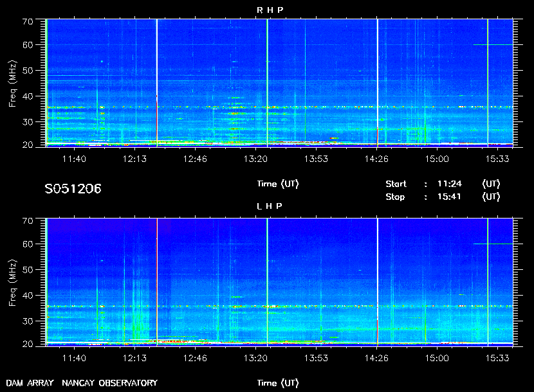The width and height of the screenshot is (534, 392).
Task: Click the LHP plot 12:46 time tick
Action: click(195, 358)
